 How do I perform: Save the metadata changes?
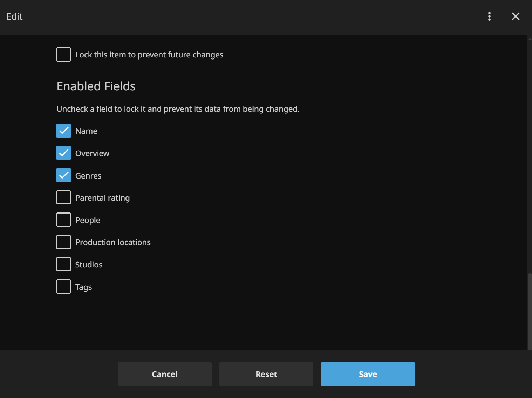(368, 374)
